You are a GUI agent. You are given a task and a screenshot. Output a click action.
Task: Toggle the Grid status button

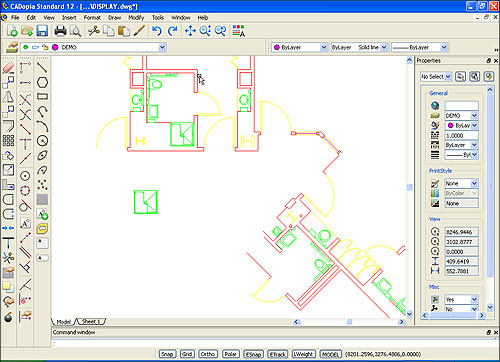pyautogui.click(x=187, y=354)
